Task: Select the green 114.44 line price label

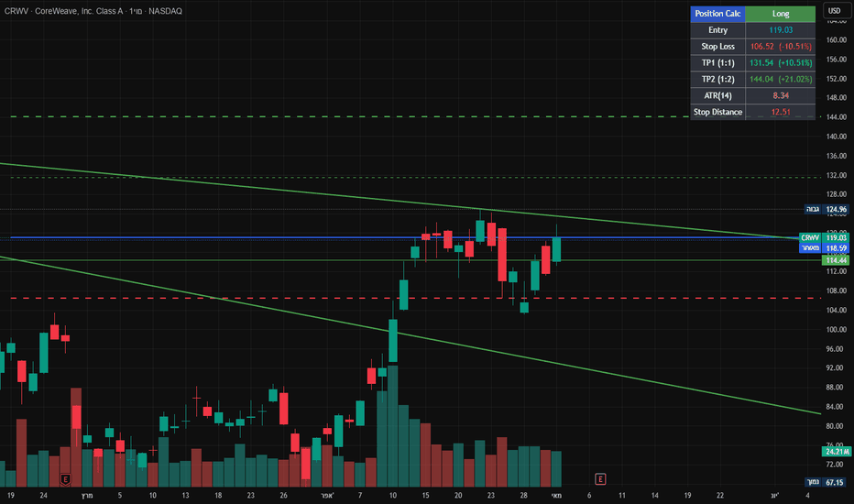Action: click(836, 260)
